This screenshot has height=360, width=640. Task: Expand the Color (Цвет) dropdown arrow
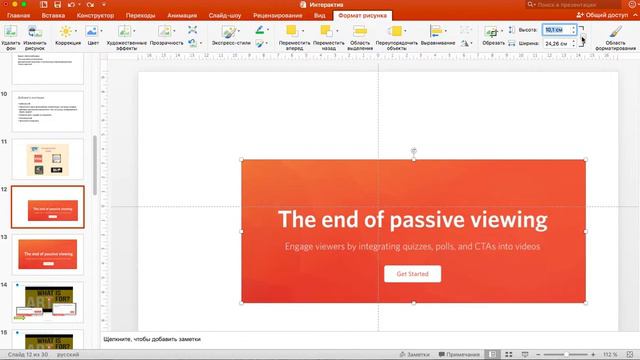click(101, 31)
